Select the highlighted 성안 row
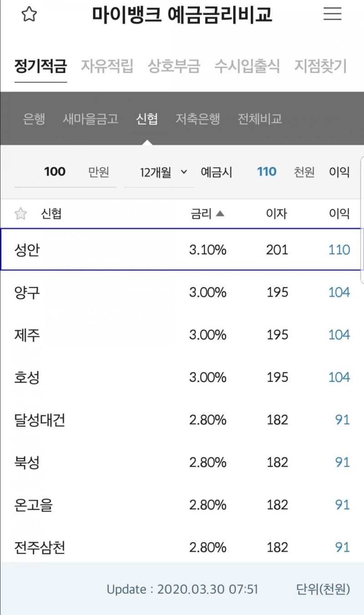 coord(136,249)
